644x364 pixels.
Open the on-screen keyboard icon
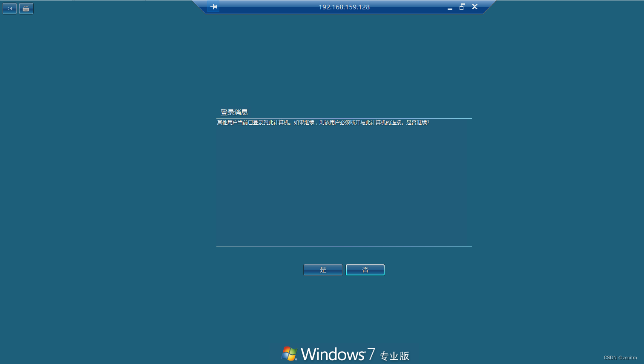[x=26, y=9]
